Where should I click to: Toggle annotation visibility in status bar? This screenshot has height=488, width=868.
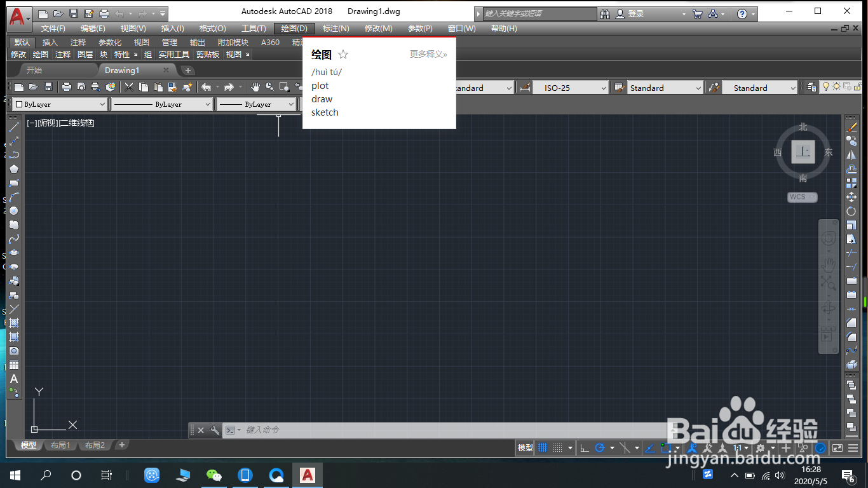tap(693, 448)
